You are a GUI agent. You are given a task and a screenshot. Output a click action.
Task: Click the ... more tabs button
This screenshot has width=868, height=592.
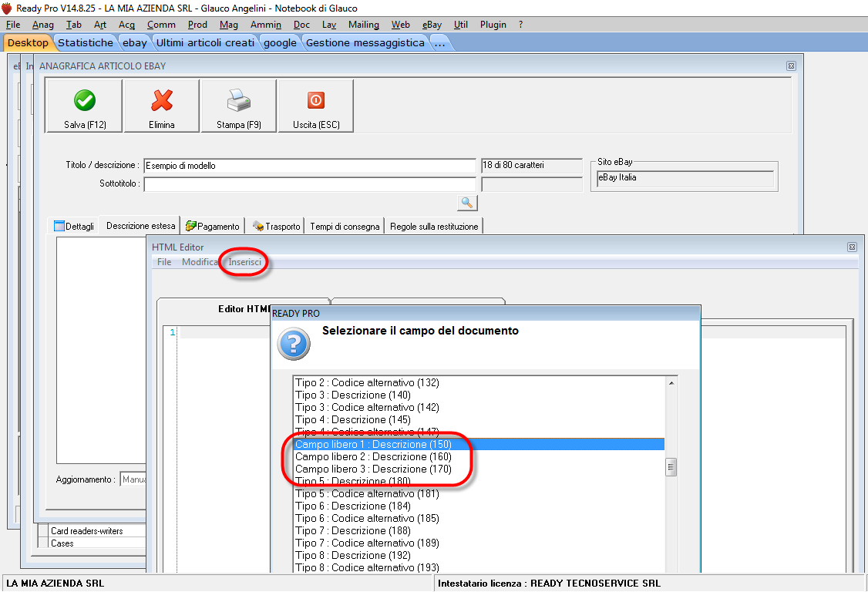point(439,42)
